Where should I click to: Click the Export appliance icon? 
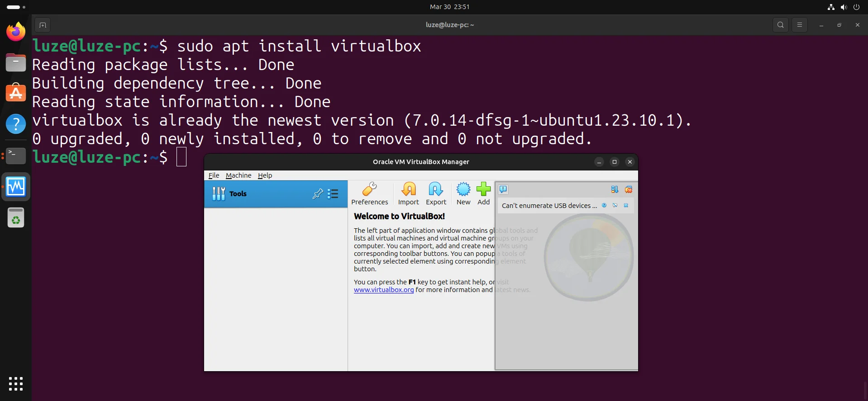[x=436, y=193]
